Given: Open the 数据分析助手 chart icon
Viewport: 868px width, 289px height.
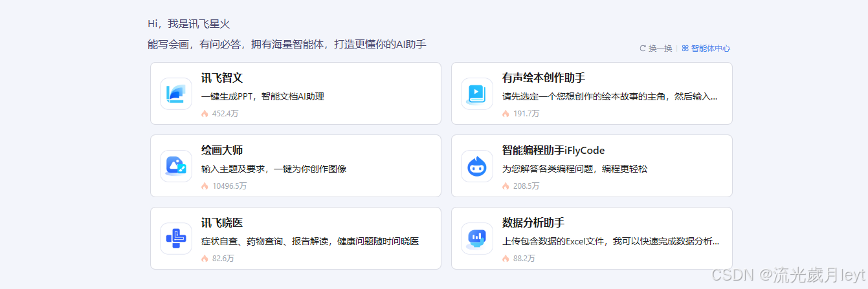Looking at the screenshot, I should click(477, 239).
